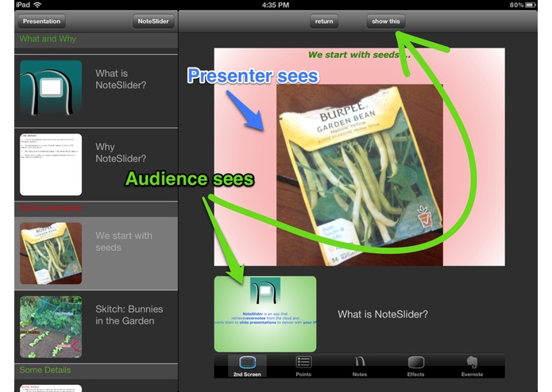The width and height of the screenshot is (552, 392).
Task: Open the Points tab
Action: pos(303,367)
